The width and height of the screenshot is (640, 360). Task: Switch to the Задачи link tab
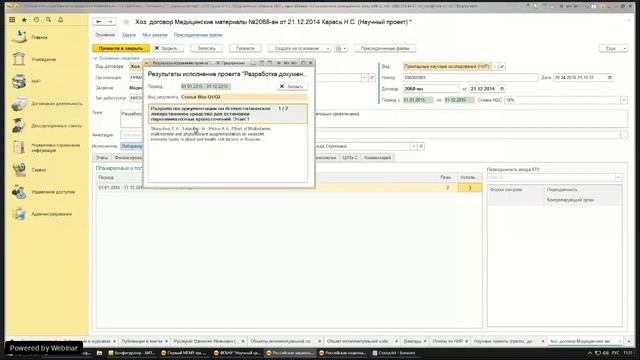[129, 35]
